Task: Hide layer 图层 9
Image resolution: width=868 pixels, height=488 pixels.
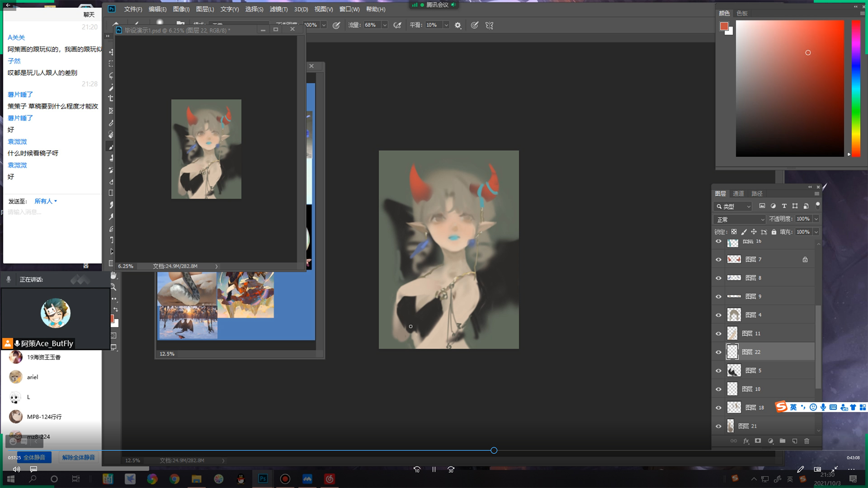Action: point(718,296)
